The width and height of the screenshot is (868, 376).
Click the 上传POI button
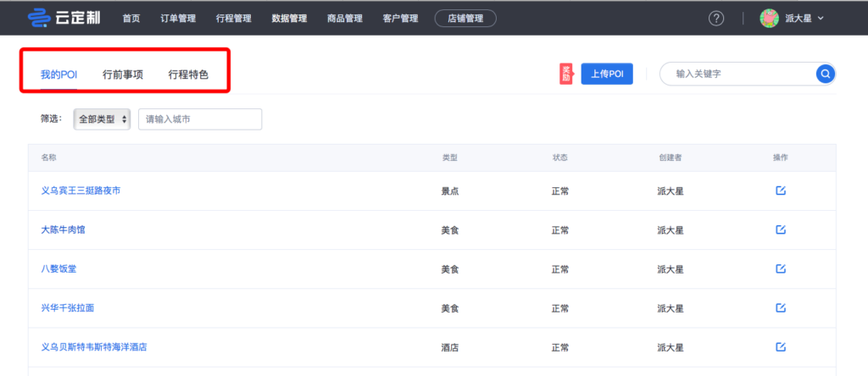(607, 74)
